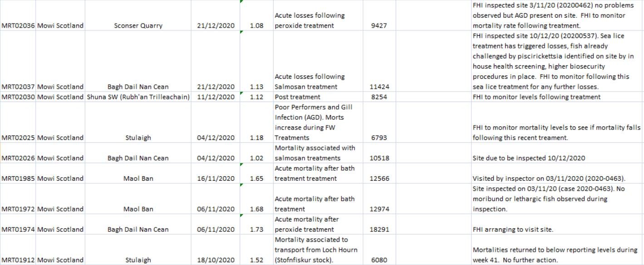Click the date cell 16/11/2020
This screenshot has height=265, width=644.
216,178
